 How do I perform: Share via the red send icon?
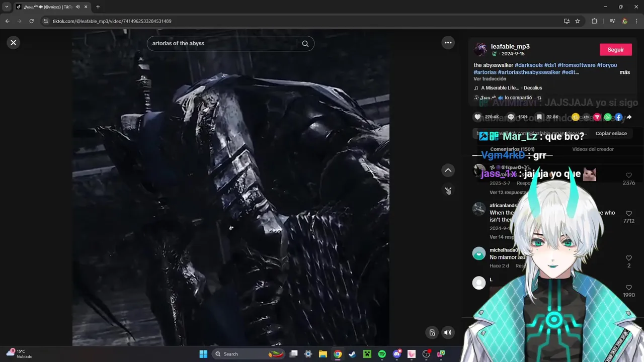coord(597,117)
